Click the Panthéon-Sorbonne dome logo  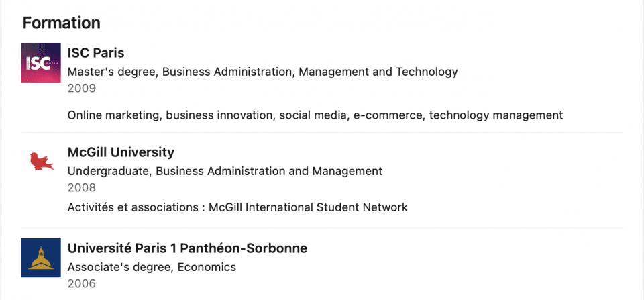pyautogui.click(x=41, y=258)
